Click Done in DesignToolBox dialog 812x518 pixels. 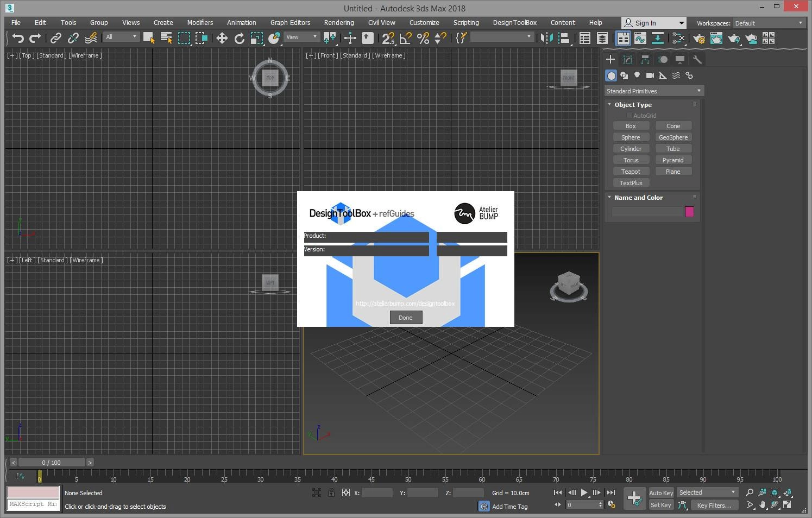pyautogui.click(x=406, y=318)
